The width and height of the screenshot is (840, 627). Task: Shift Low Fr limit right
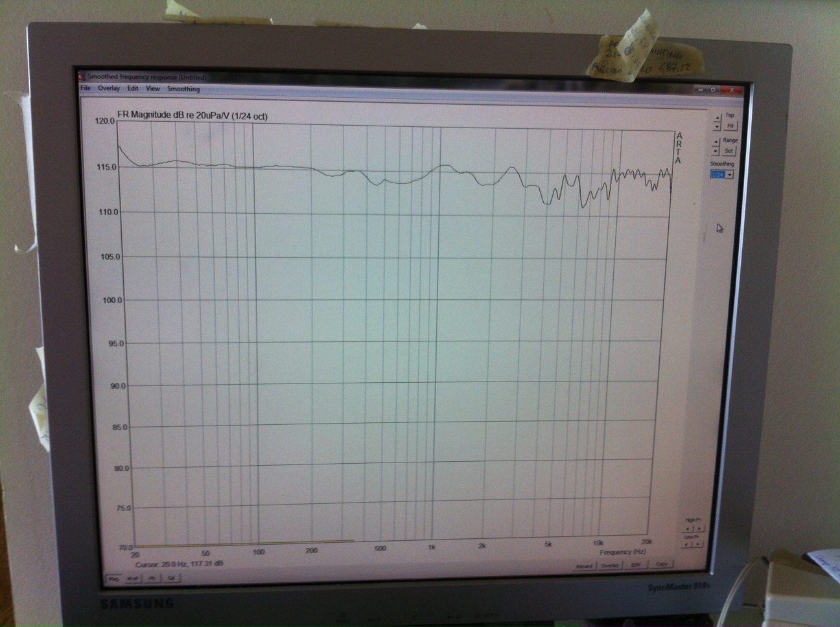[x=697, y=544]
